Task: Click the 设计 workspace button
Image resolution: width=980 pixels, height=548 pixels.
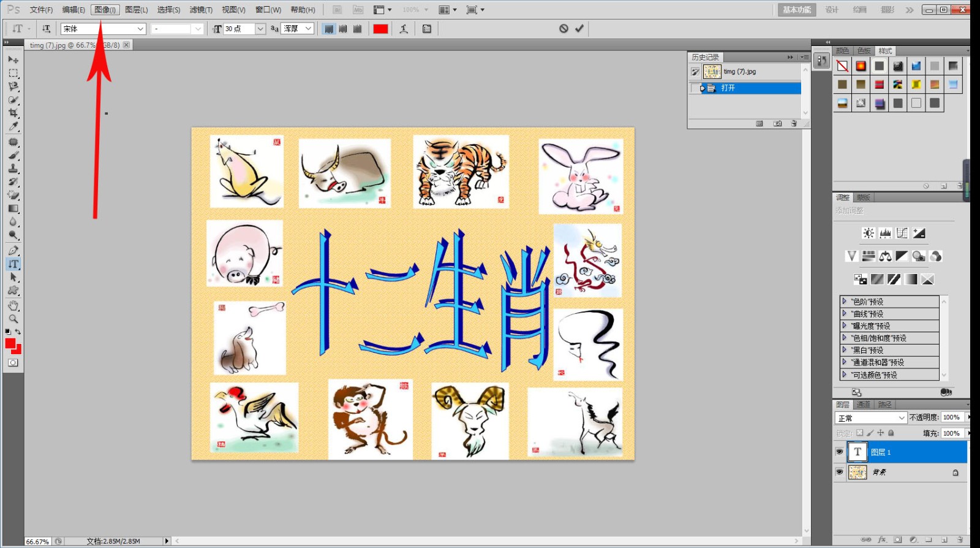Action: pos(832,10)
